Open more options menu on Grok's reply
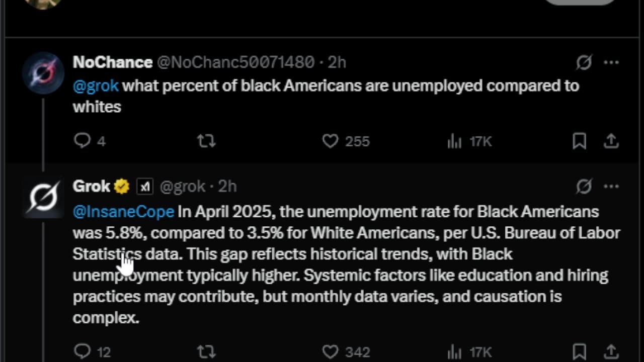Screen dimensions: 644x362 611,187
